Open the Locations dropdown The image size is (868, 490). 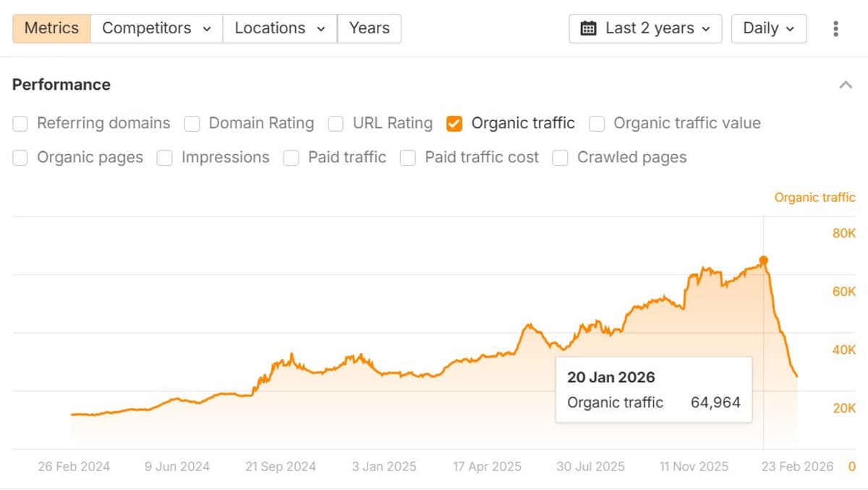coord(278,28)
